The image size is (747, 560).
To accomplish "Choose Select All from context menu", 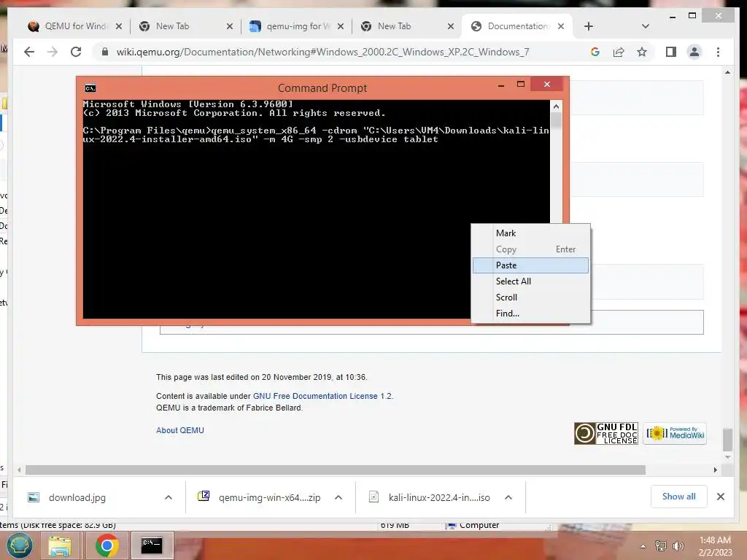I will pos(531,281).
